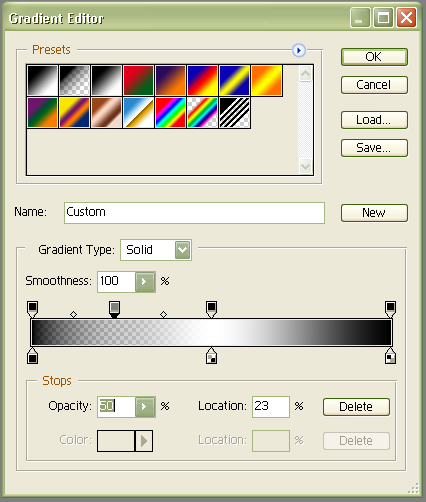
Task: Click the Smoothness value field
Action: tap(116, 282)
